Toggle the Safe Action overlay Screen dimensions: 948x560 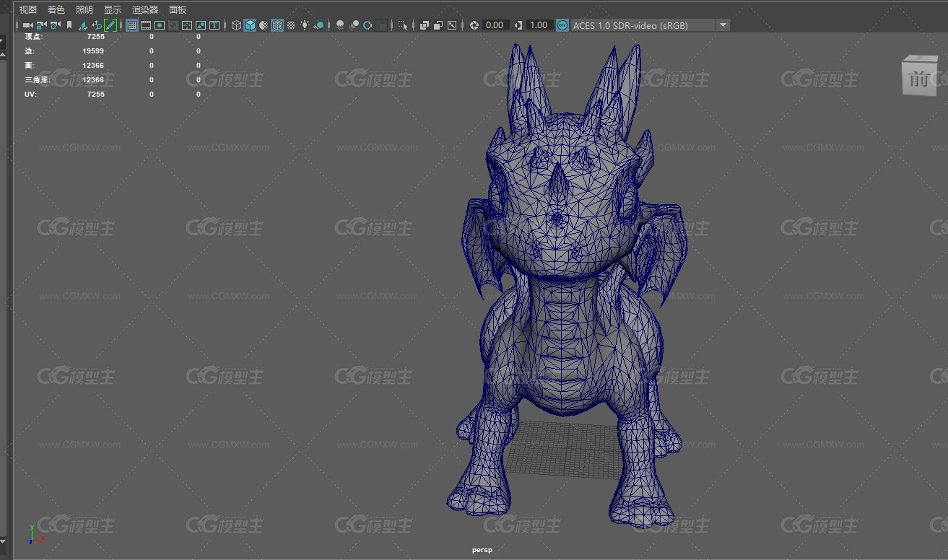pos(201,25)
